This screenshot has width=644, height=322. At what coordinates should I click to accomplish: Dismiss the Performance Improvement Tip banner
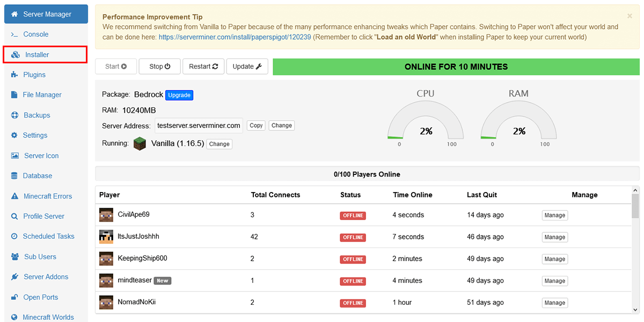[x=630, y=16]
